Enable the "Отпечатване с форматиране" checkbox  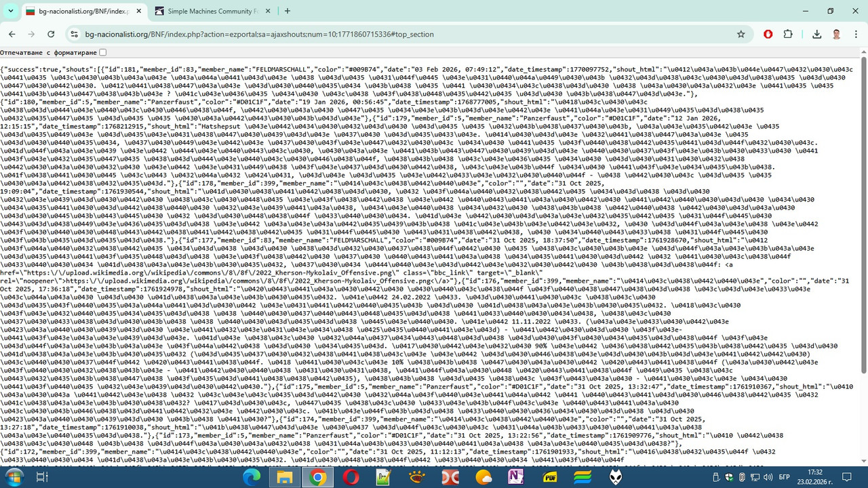(102, 52)
